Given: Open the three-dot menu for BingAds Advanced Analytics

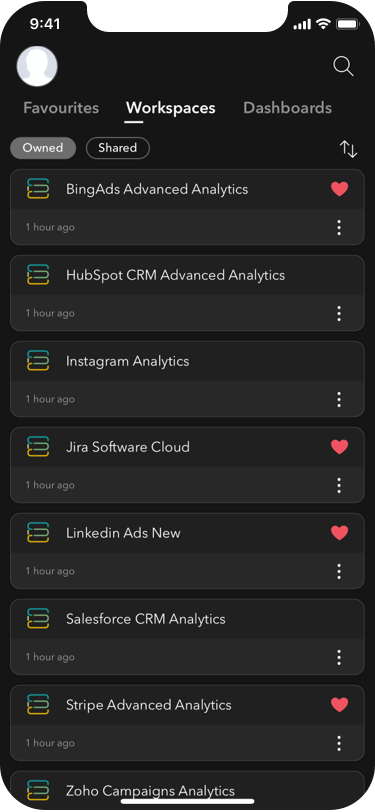Looking at the screenshot, I should pos(339,227).
